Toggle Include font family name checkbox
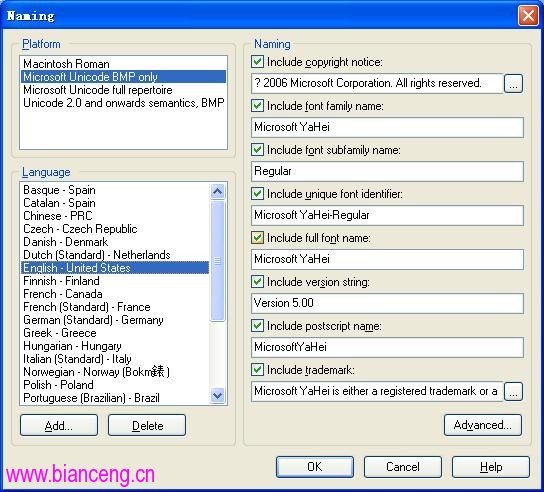Screen dimensions: 544x492 257,106
